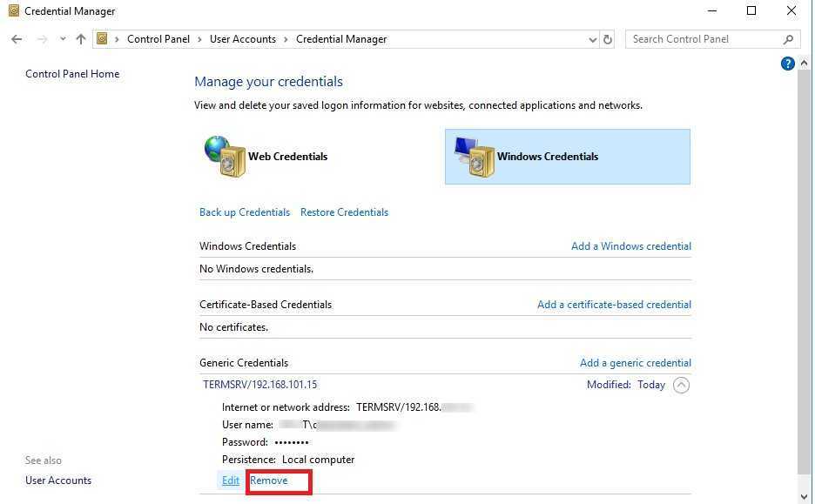Click Add a generic credential link
The image size is (815, 504).
point(635,363)
